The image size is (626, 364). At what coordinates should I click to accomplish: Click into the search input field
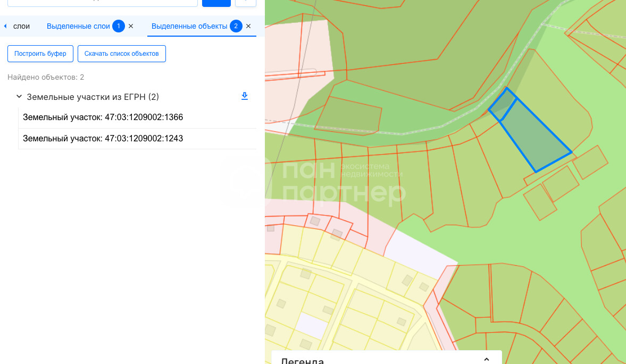coord(101,2)
